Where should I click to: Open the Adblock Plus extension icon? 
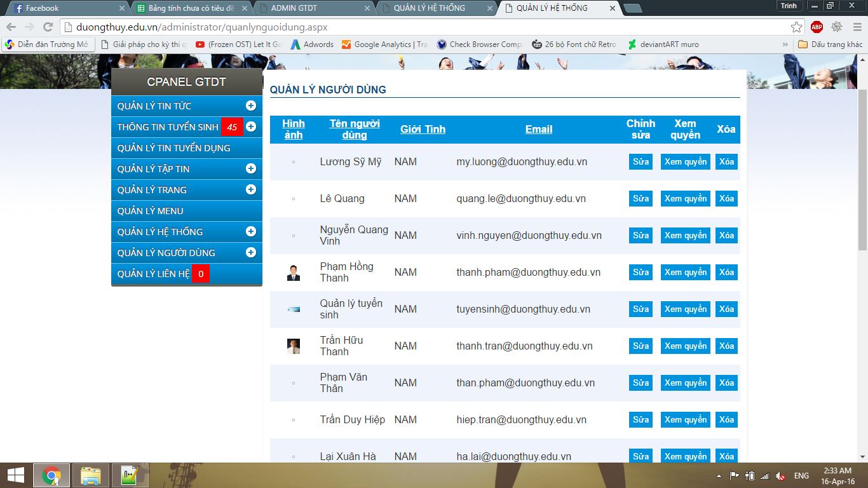click(x=817, y=27)
